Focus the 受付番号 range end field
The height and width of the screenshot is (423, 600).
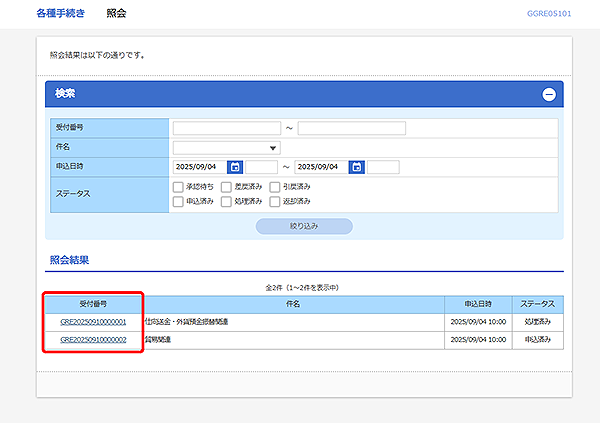click(x=352, y=128)
